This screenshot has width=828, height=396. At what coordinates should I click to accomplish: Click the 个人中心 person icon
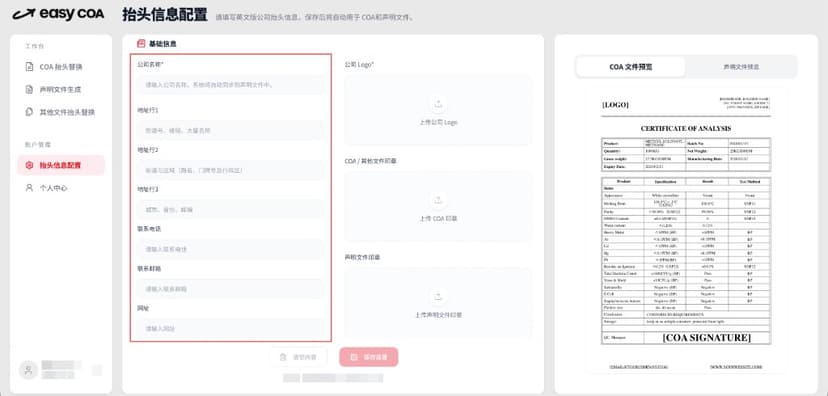click(x=30, y=187)
